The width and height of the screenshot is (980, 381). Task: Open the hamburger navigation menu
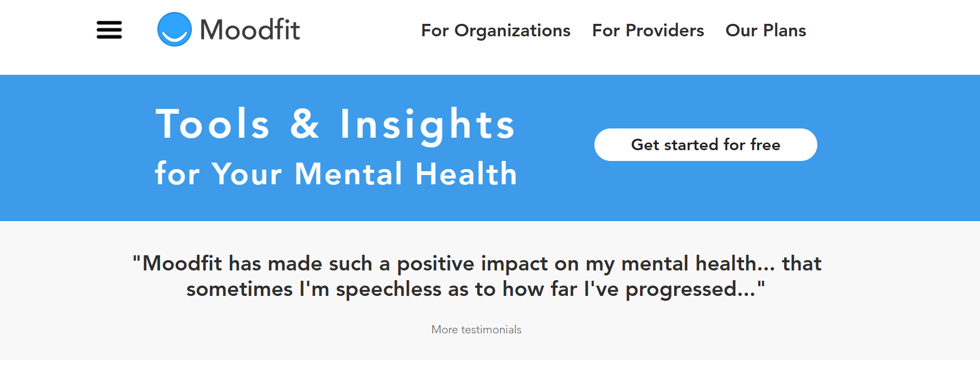109,30
